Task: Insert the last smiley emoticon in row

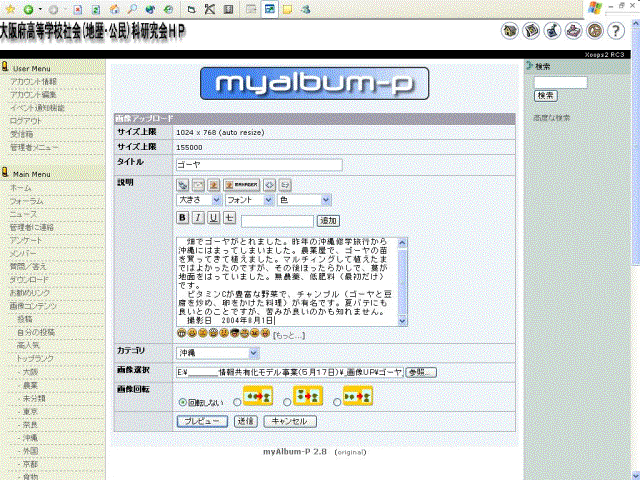Action: click(x=265, y=333)
